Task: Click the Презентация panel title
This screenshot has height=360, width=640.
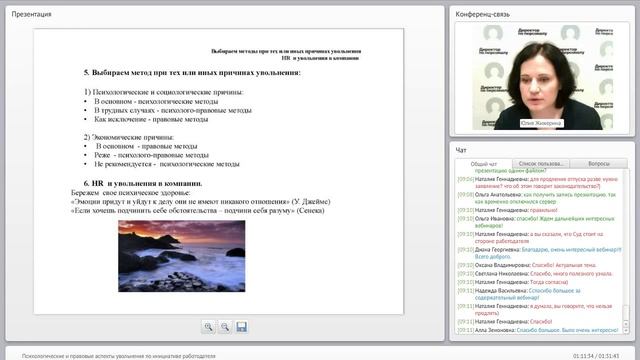Action: tap(31, 14)
